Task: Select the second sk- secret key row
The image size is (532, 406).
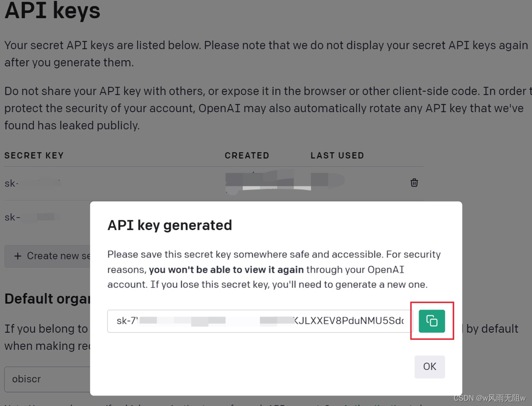Action: click(x=47, y=217)
